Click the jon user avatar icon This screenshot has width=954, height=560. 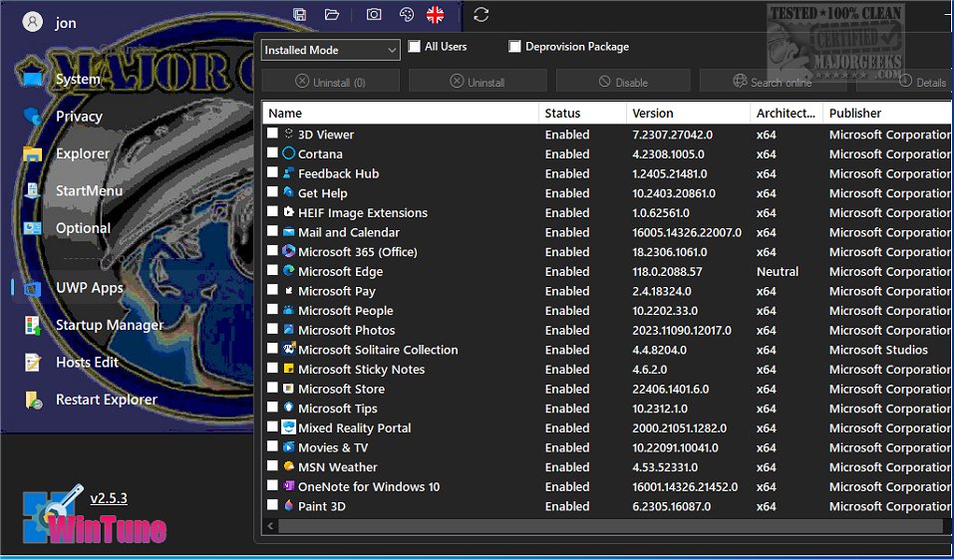coord(32,23)
